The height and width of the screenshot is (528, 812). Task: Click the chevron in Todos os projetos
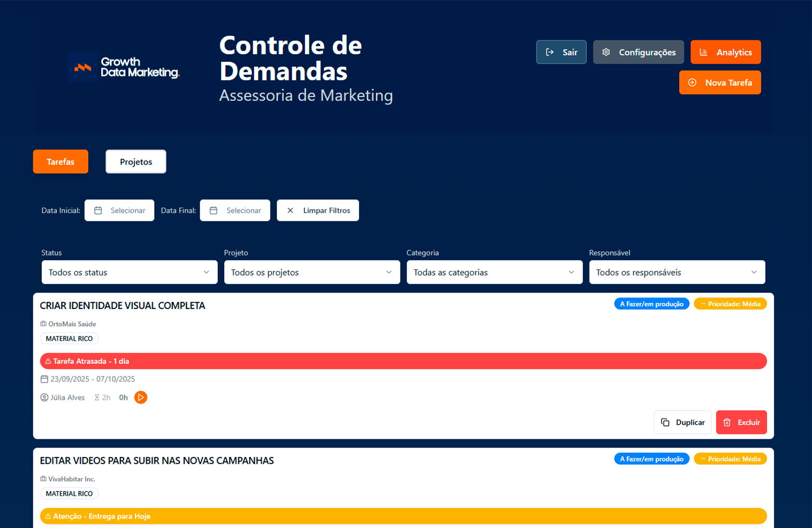(389, 272)
